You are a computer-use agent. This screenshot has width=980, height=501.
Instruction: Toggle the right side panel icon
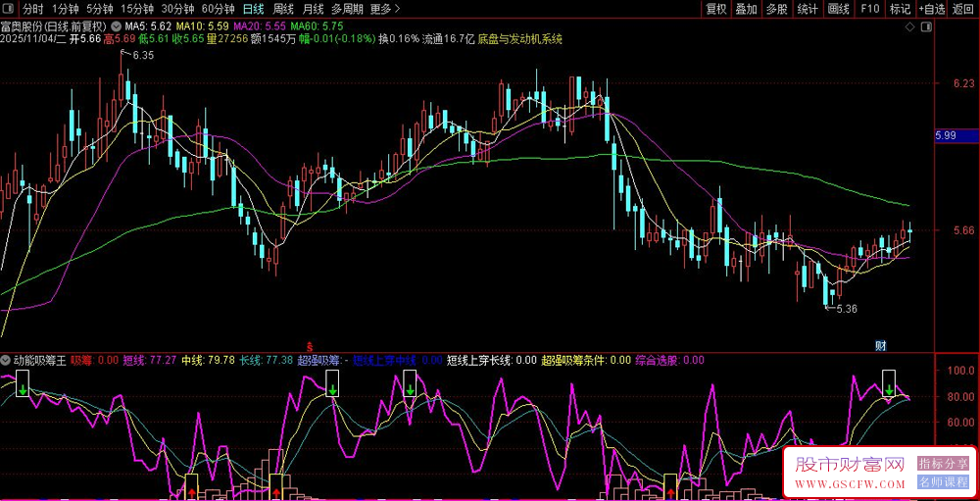point(926,26)
